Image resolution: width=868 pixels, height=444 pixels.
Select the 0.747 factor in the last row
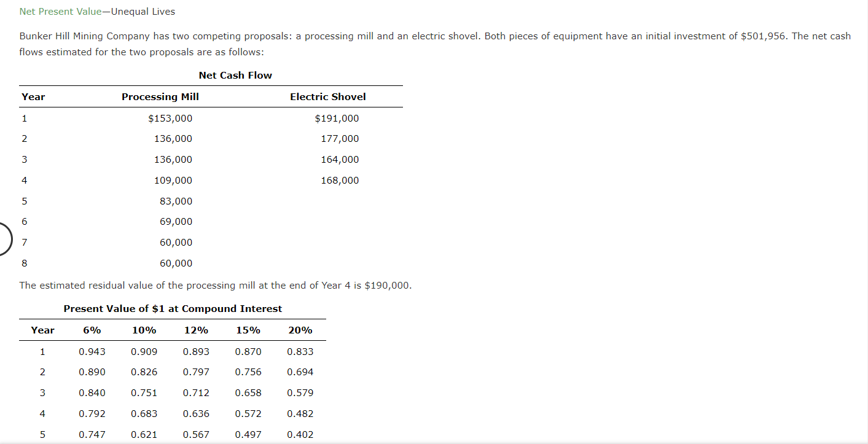92,435
